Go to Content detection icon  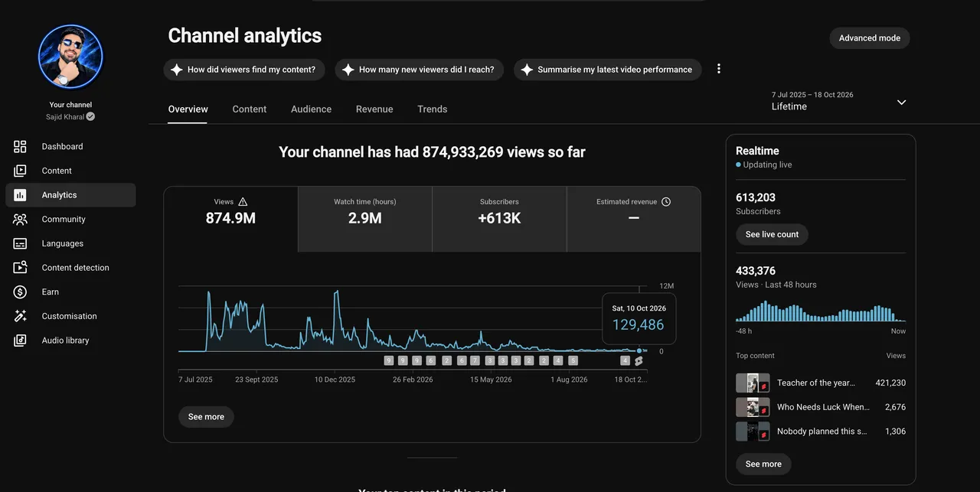point(20,268)
